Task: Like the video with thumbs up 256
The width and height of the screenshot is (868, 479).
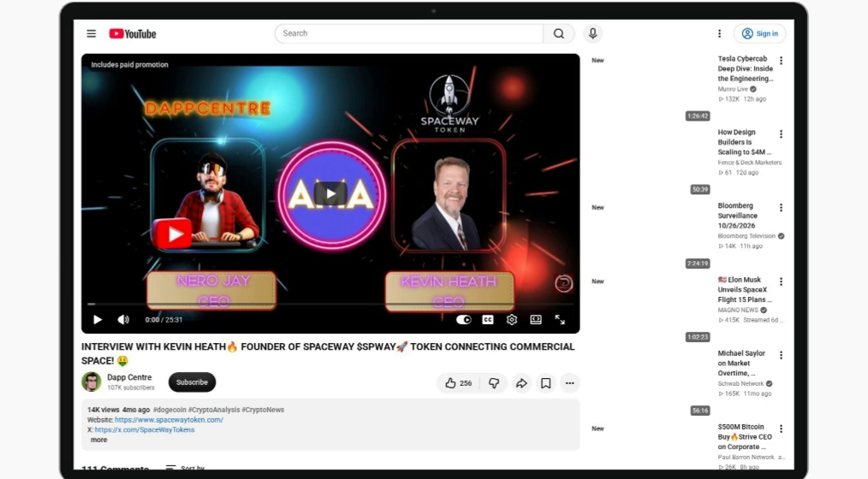Action: (x=459, y=382)
